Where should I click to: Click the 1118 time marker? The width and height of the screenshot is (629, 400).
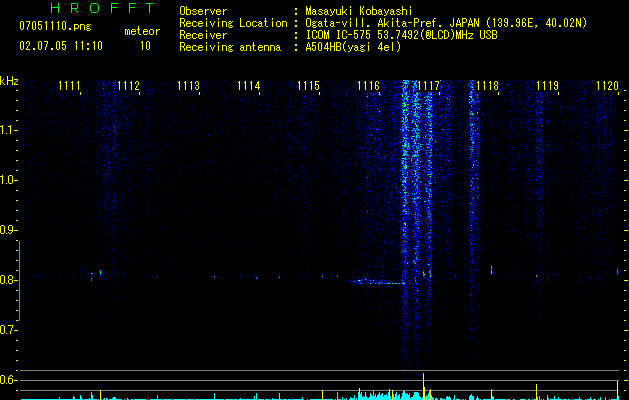pyautogui.click(x=488, y=86)
